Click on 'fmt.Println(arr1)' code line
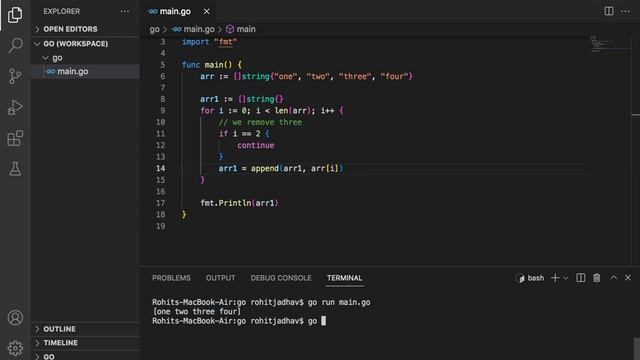The width and height of the screenshot is (640, 360). (239, 203)
